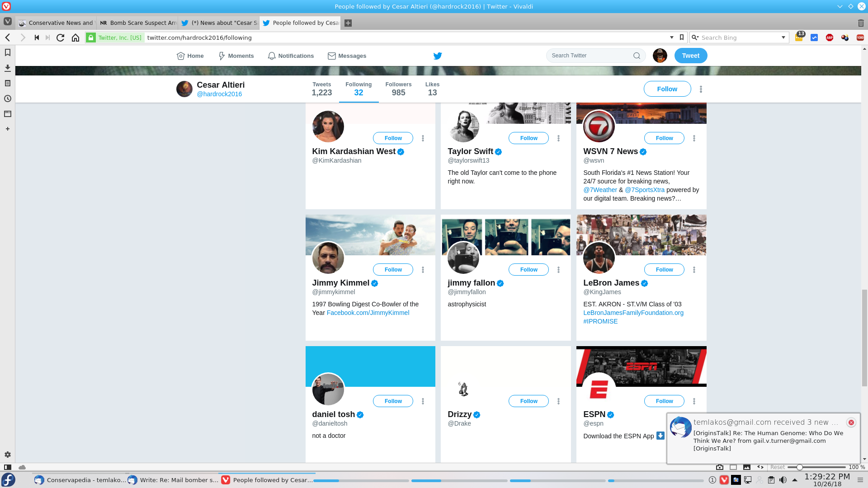Click the Twitter bird logo
This screenshot has width=868, height=488.
437,56
